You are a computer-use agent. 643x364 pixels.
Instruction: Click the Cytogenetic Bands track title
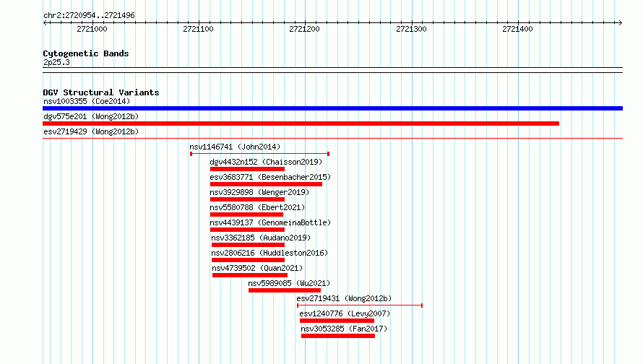86,53
